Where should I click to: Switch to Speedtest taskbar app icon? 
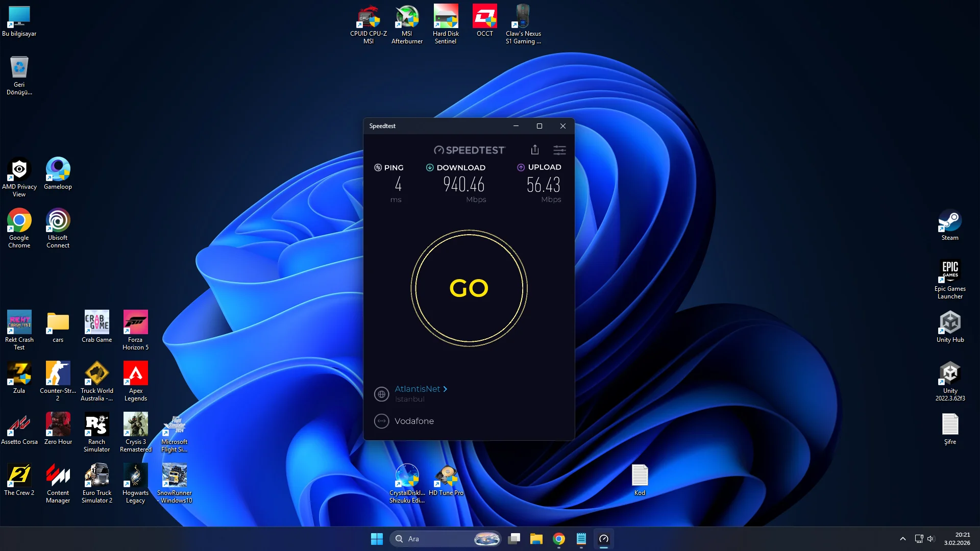click(603, 539)
